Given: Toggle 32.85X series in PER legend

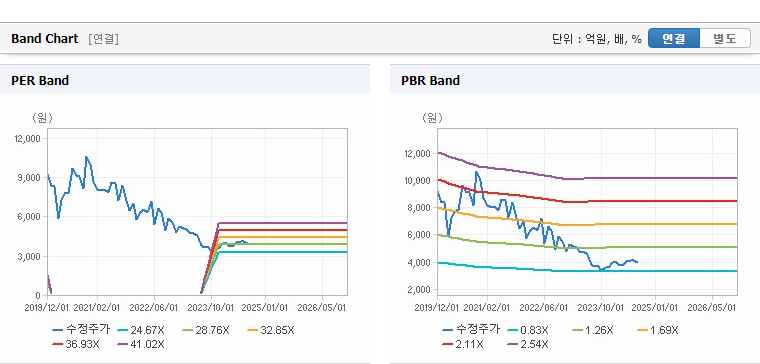Looking at the screenshot, I should 270,330.
